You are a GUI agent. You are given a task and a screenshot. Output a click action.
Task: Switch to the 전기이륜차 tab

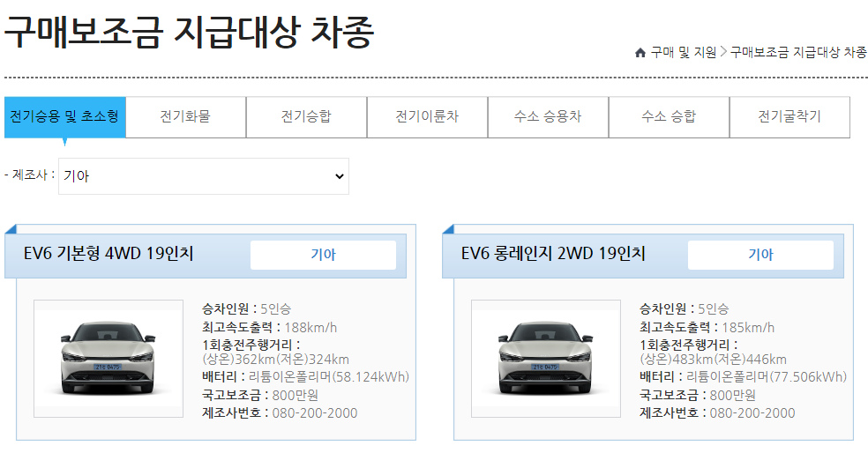[427, 116]
